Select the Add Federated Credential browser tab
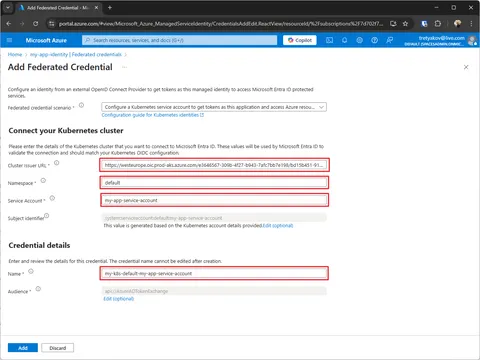This screenshot has height=360, width=480. pyautogui.click(x=57, y=7)
